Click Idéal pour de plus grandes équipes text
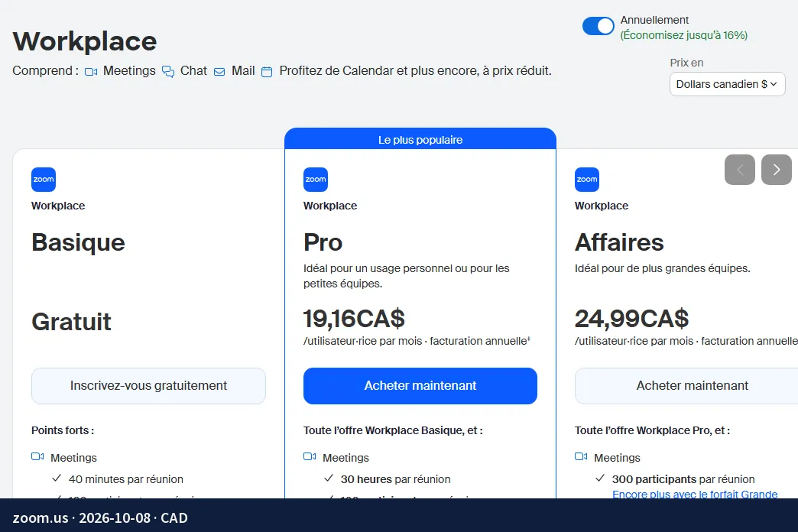This screenshot has width=798, height=532. click(663, 268)
